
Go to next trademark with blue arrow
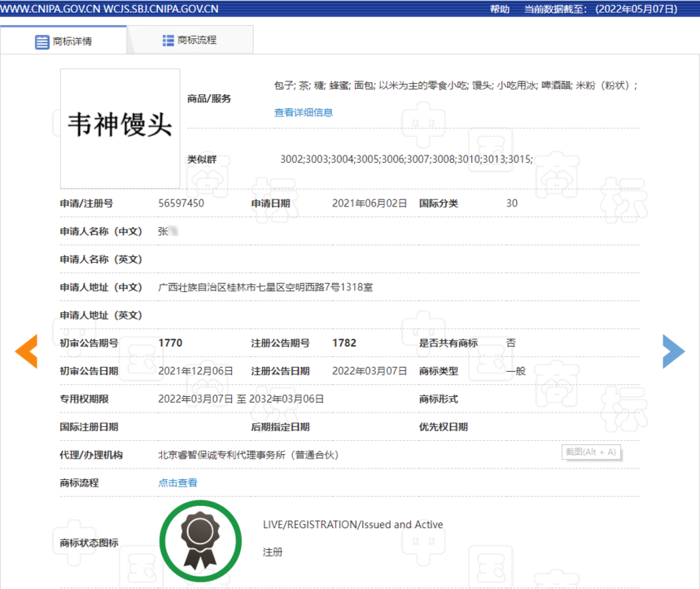pos(673,351)
